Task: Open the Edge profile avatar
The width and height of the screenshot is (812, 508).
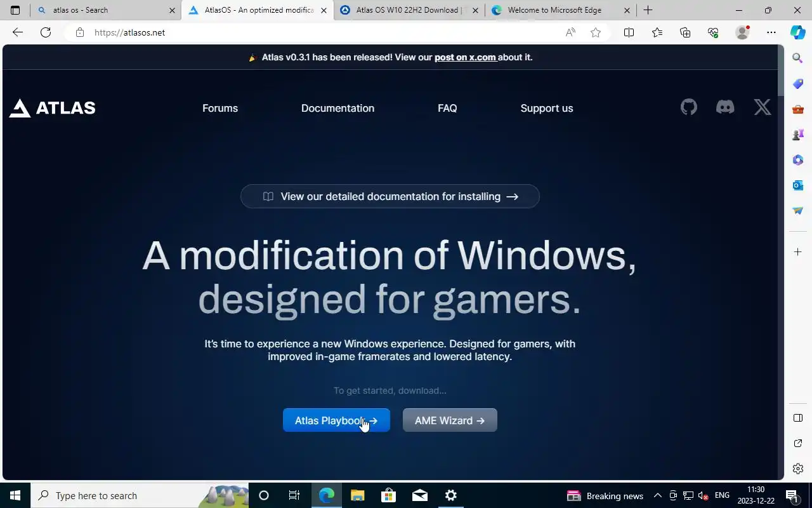Action: tap(742, 32)
